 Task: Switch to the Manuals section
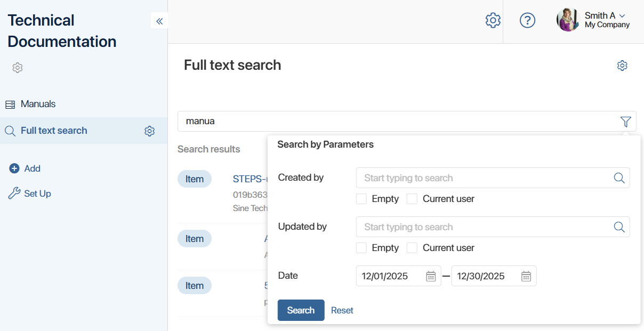pos(37,104)
